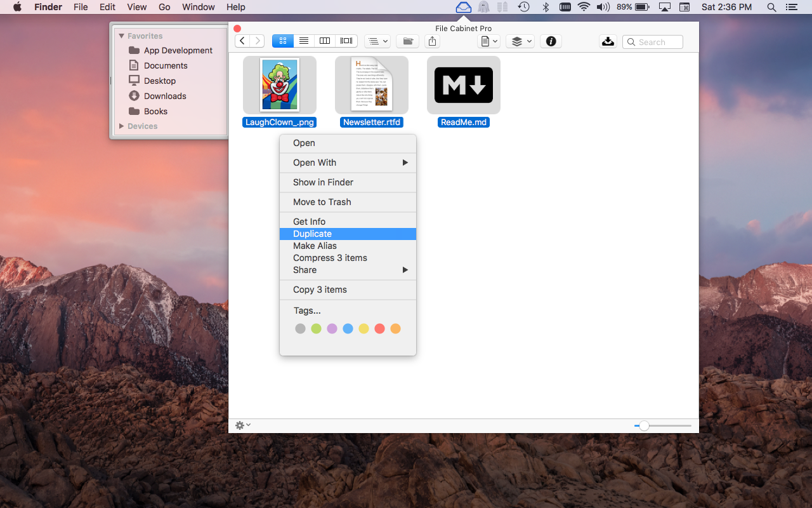This screenshot has height=508, width=812.
Task: Click the Search field
Action: click(x=653, y=42)
